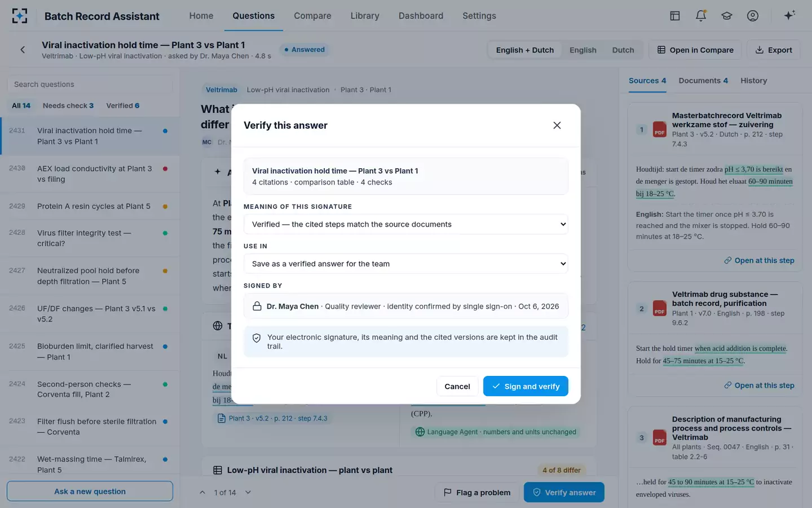Click the question summary card in dialog

(x=406, y=176)
